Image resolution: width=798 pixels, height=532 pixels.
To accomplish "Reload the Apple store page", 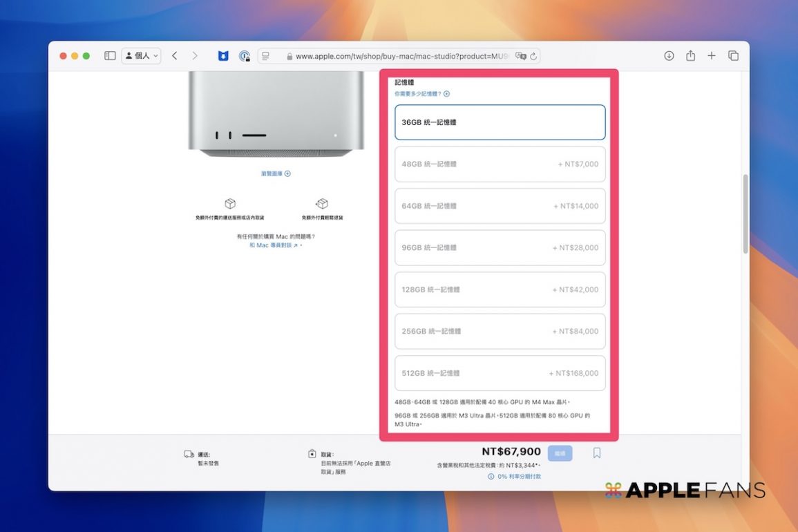I will click(533, 57).
